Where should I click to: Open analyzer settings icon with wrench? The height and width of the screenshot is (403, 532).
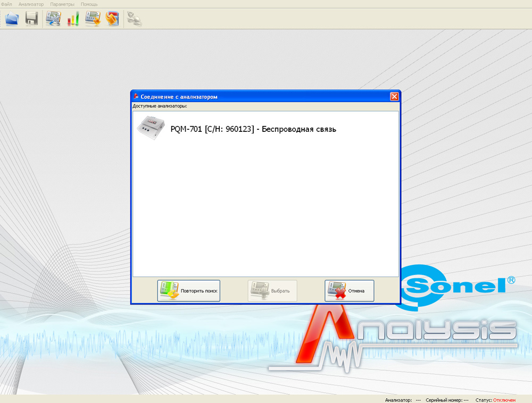[x=53, y=18]
